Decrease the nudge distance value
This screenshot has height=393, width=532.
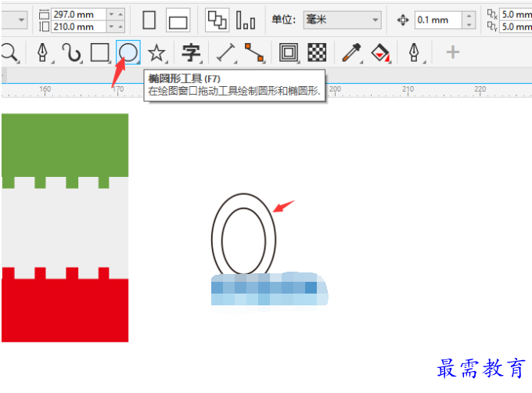pos(469,24)
